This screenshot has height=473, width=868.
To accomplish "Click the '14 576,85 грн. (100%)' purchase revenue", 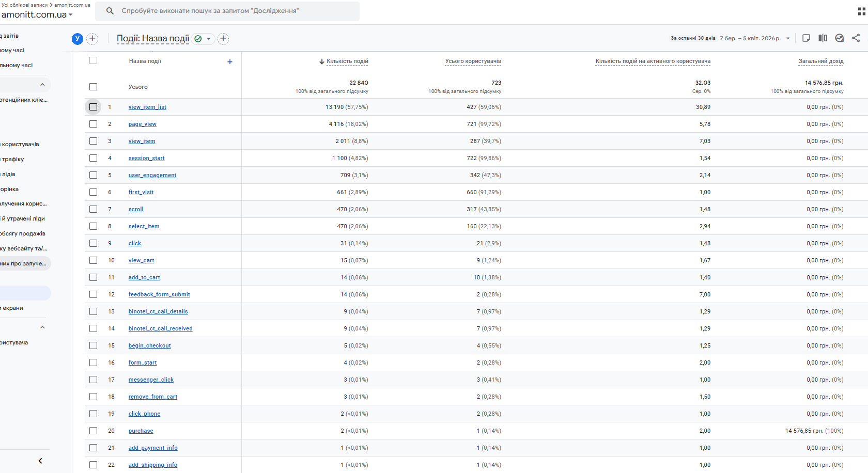I will pos(814,431).
